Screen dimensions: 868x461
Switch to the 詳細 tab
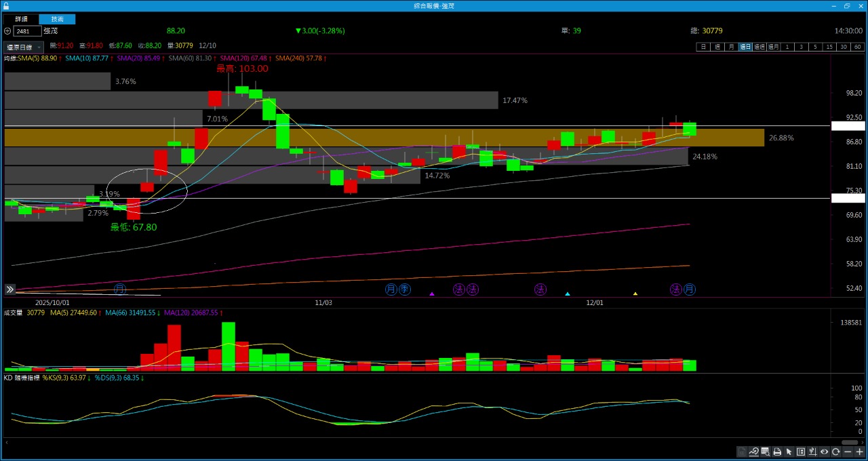(22, 19)
